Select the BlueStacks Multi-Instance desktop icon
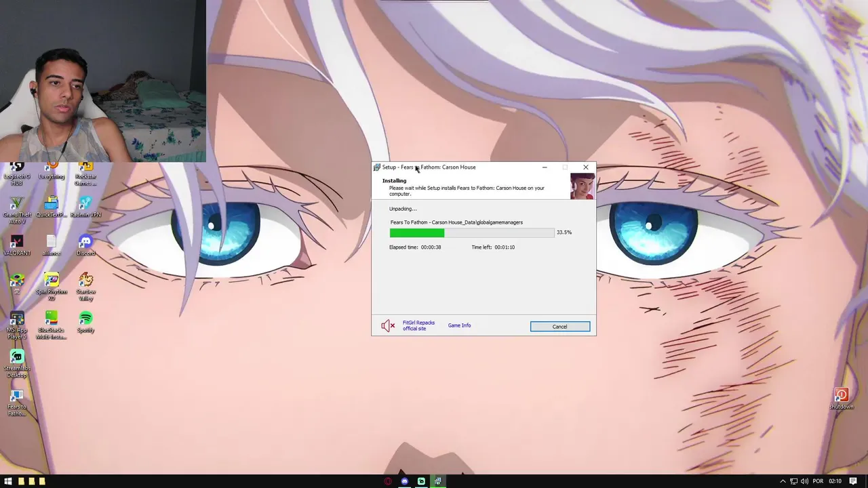This screenshot has width=868, height=488. (x=52, y=325)
